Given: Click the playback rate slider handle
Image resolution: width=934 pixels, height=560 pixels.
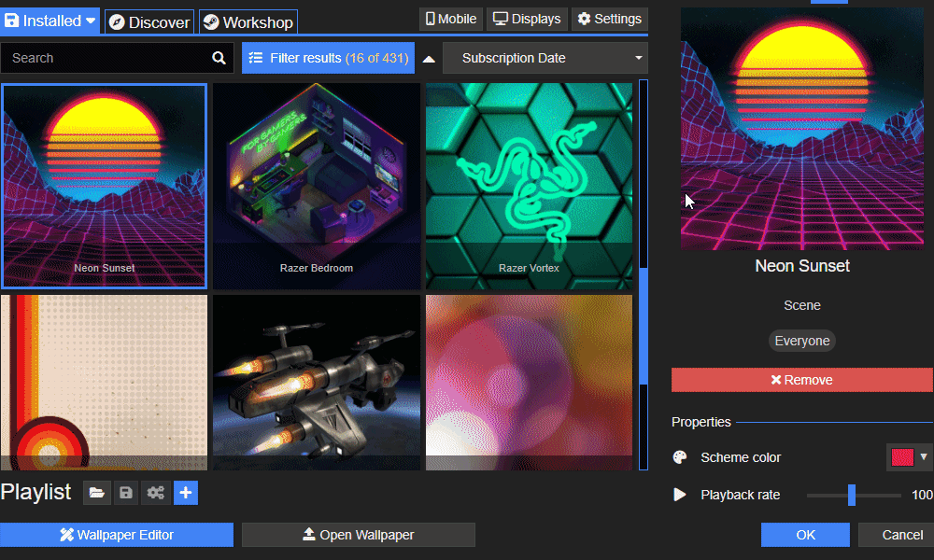Looking at the screenshot, I should pos(852,495).
